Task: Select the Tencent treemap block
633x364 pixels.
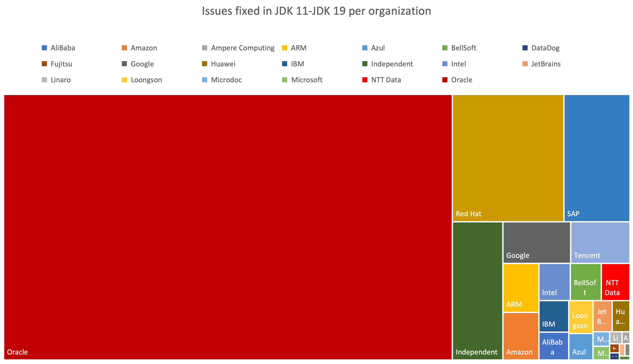Action: click(600, 242)
